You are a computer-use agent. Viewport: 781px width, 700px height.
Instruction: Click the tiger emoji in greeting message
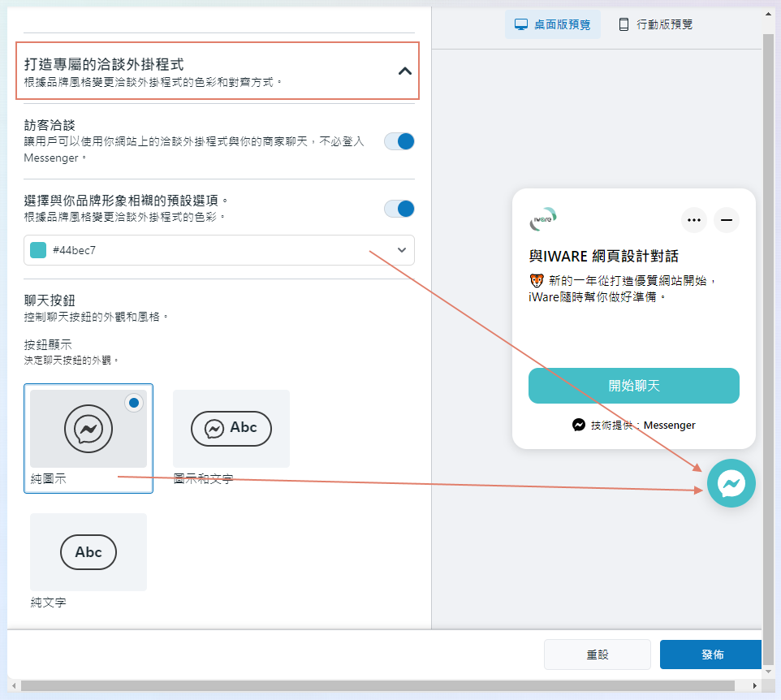point(537,280)
